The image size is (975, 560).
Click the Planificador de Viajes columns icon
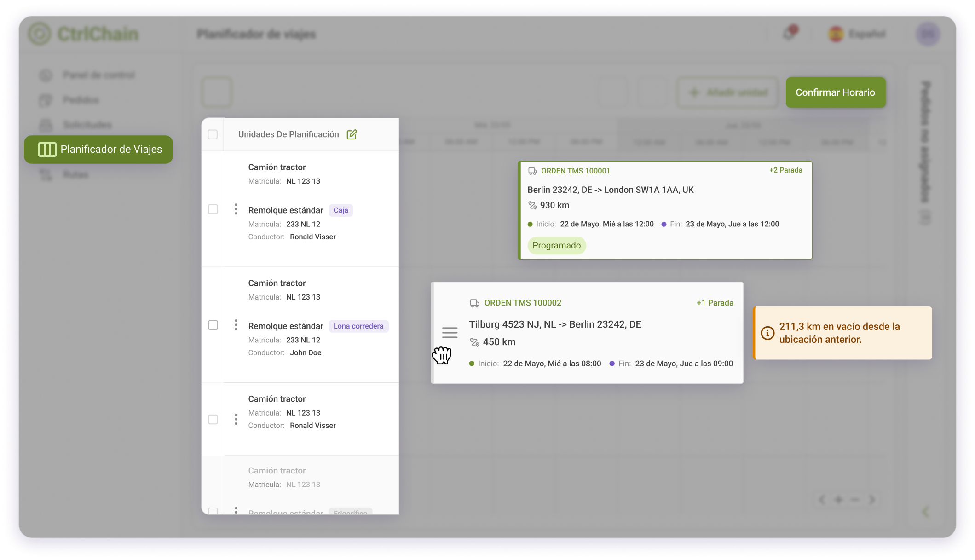coord(47,149)
